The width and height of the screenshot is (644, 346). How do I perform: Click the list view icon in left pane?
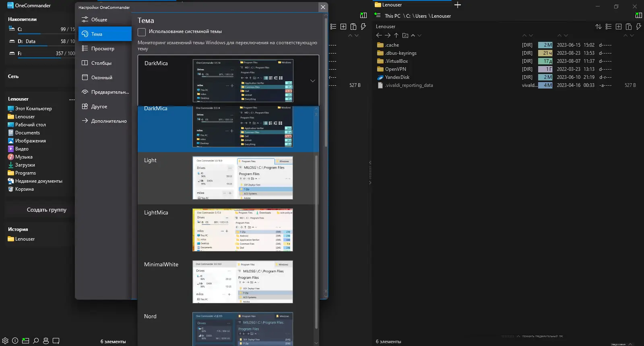click(x=333, y=27)
